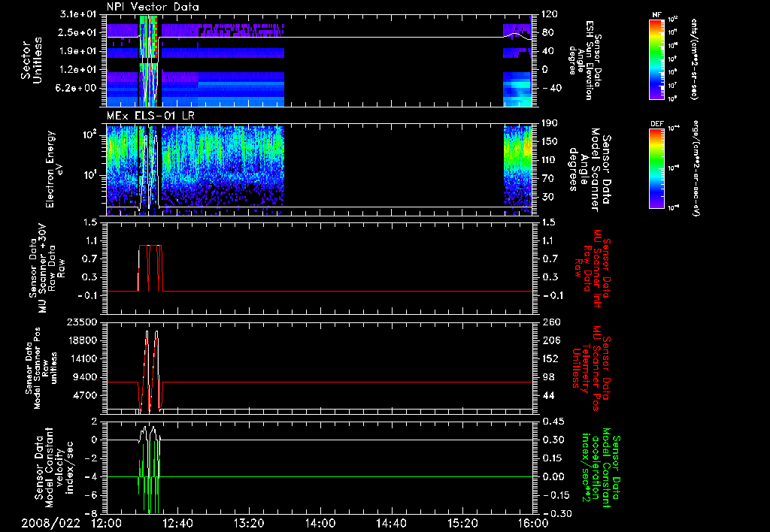Click the Model Scanner Angle degrees axis title
The height and width of the screenshot is (532, 770).
pyautogui.click(x=590, y=169)
